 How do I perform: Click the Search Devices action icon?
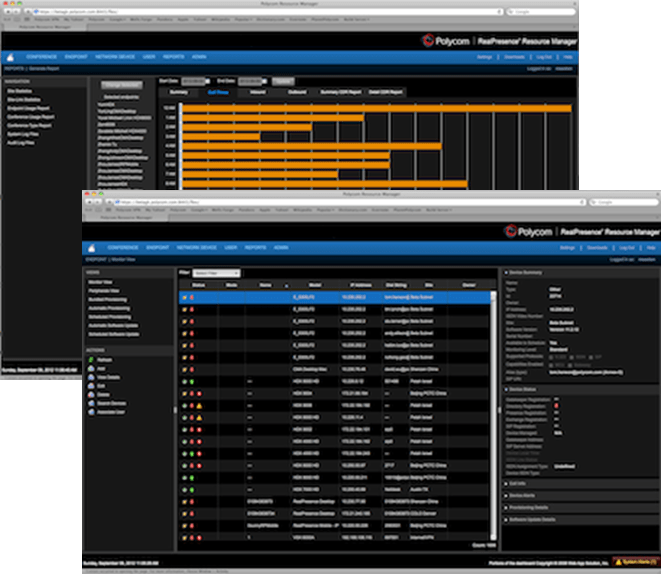point(91,403)
